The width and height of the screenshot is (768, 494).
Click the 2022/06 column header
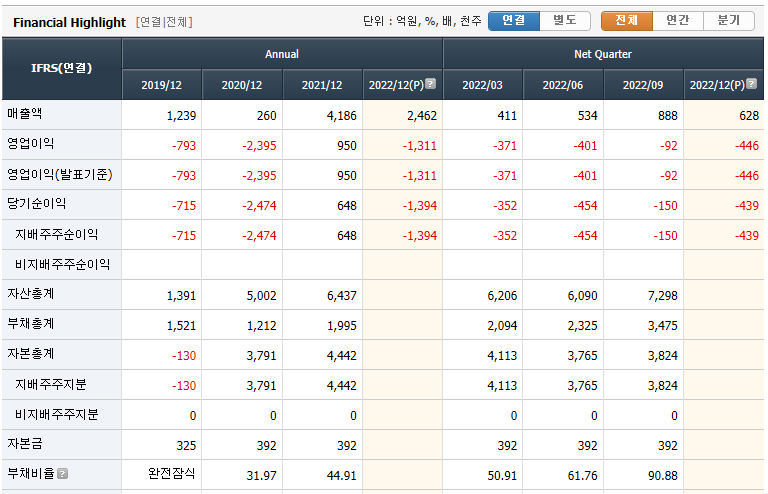click(563, 85)
